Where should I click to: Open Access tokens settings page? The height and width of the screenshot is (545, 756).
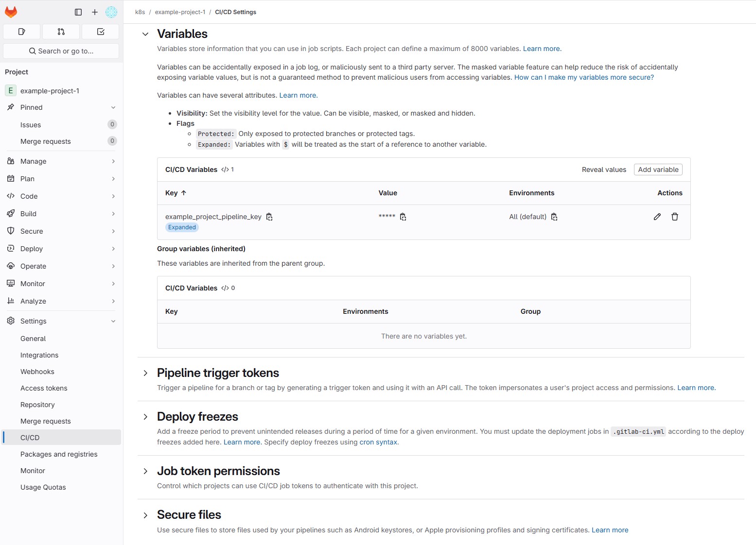point(44,388)
